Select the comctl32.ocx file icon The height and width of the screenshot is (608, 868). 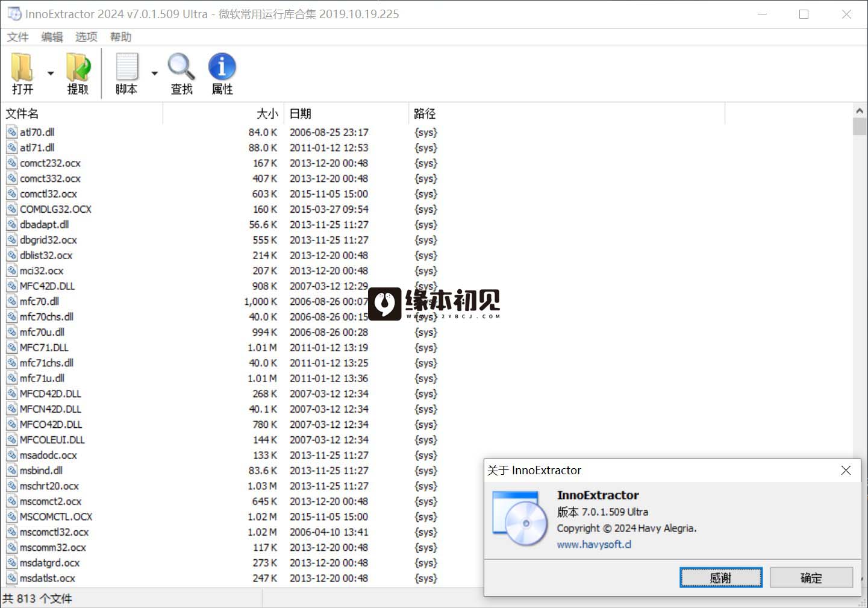12,193
